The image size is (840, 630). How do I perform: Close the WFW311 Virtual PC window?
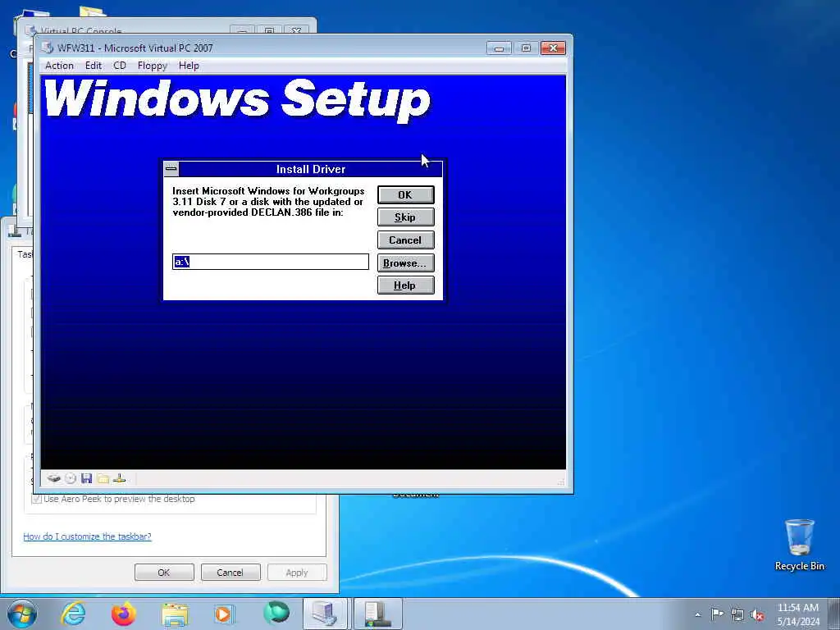(553, 48)
